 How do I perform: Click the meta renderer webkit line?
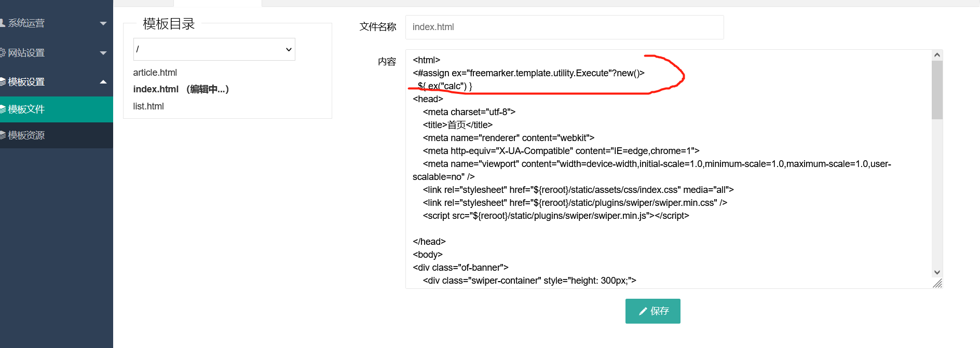(509, 138)
